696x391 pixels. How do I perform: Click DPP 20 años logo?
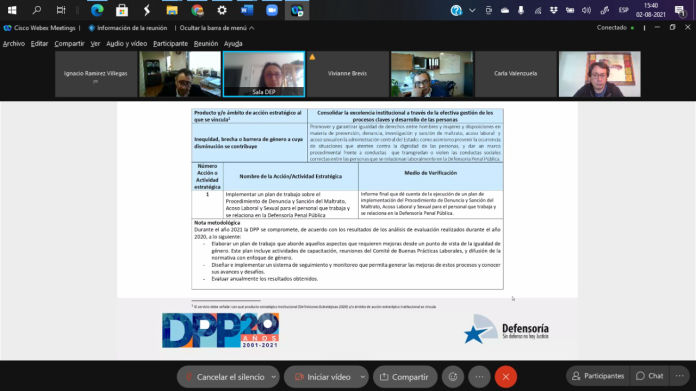[221, 330]
